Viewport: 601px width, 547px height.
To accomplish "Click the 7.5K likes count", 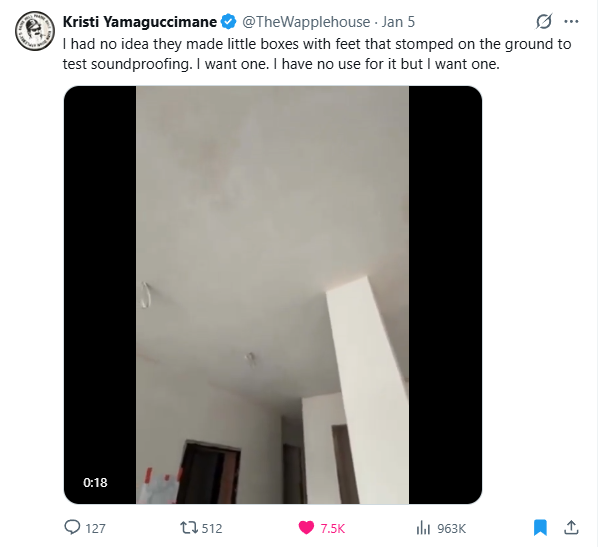I will (x=333, y=529).
